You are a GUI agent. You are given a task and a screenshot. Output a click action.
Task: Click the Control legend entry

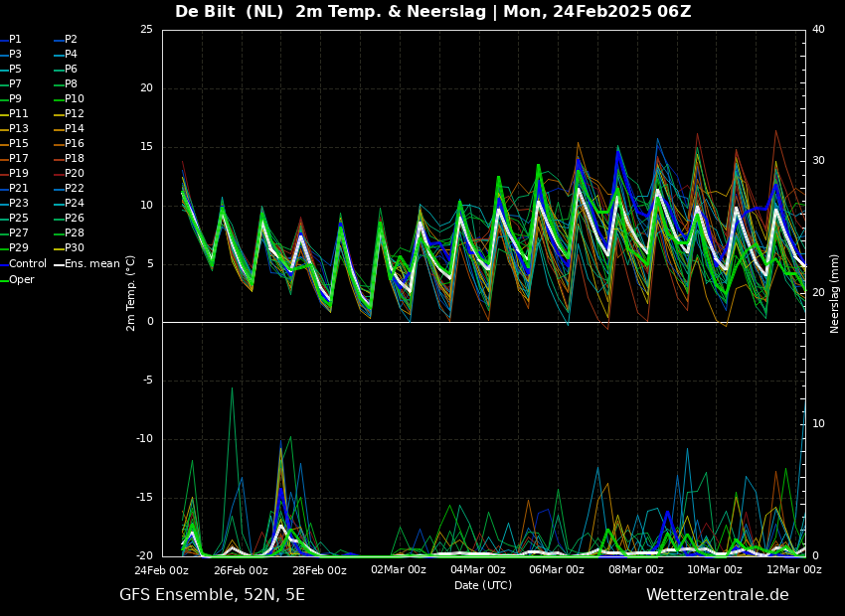tap(23, 264)
